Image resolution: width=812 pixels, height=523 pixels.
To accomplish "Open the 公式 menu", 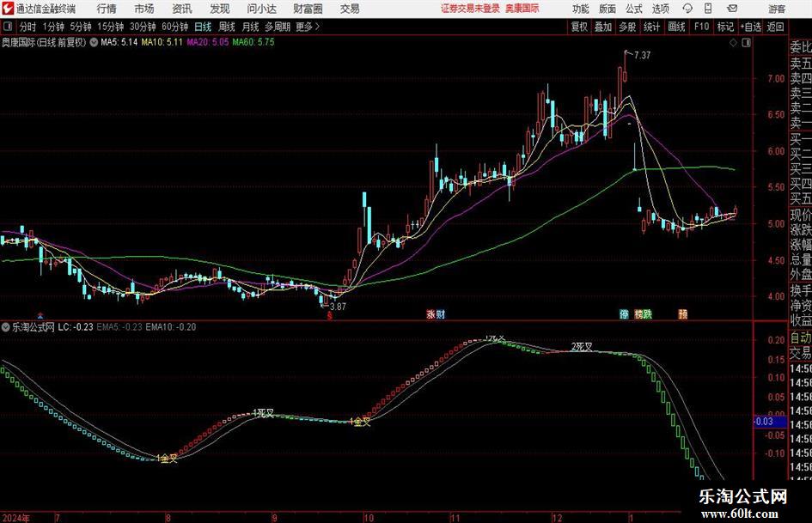I will coord(634,9).
